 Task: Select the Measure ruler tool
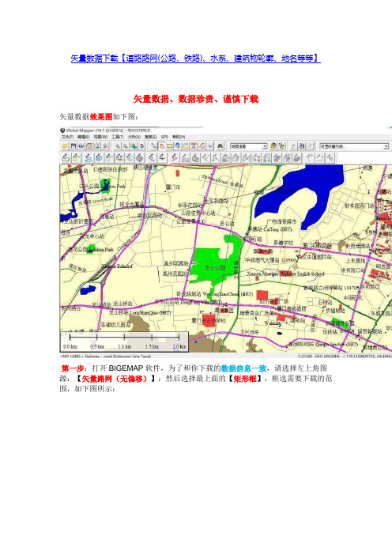170,145
